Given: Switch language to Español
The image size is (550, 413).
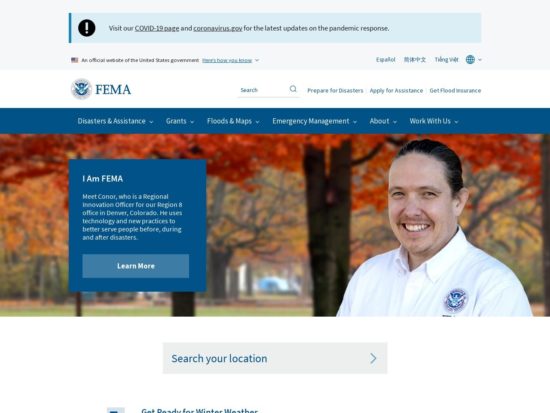Looking at the screenshot, I should pos(385,60).
